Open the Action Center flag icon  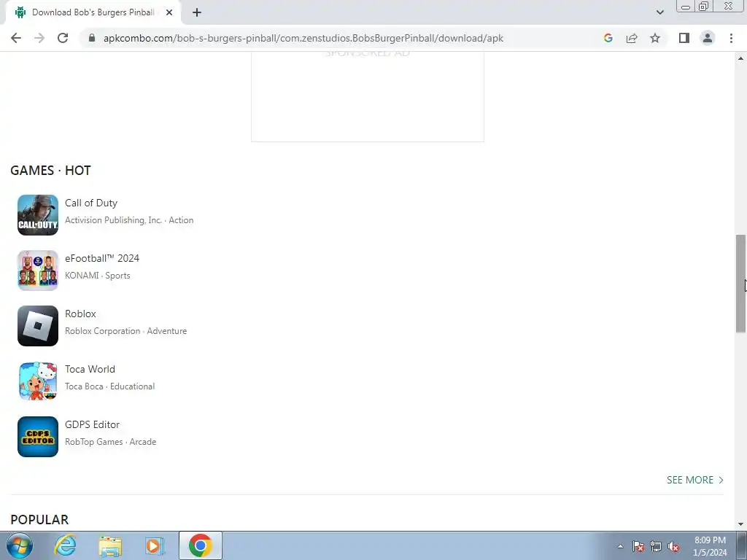click(x=638, y=546)
